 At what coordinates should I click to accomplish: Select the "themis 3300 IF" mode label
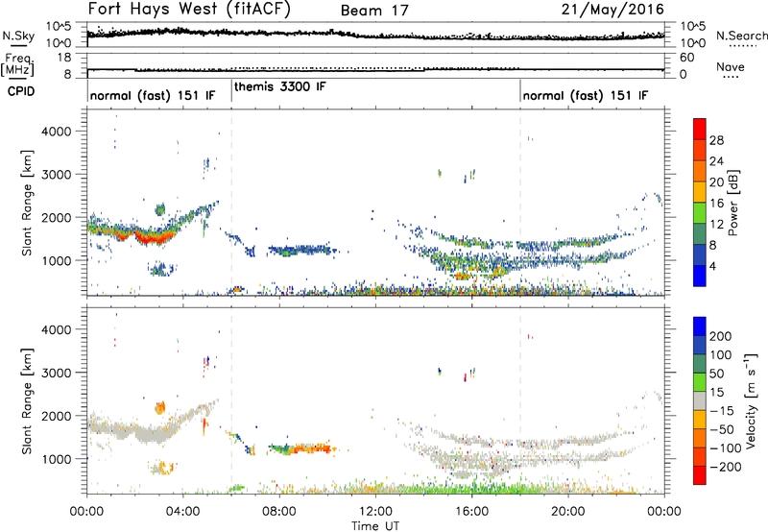(279, 86)
